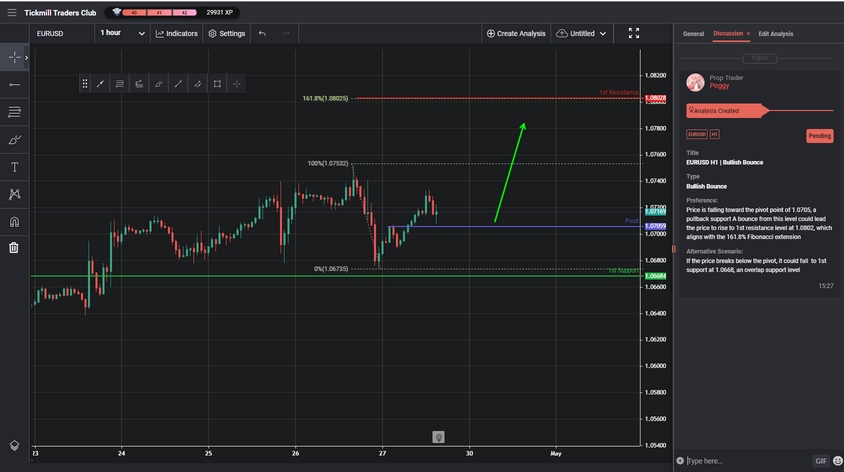Click the Analysis Created banner
Viewport: 844px width, 472px height.
728,110
